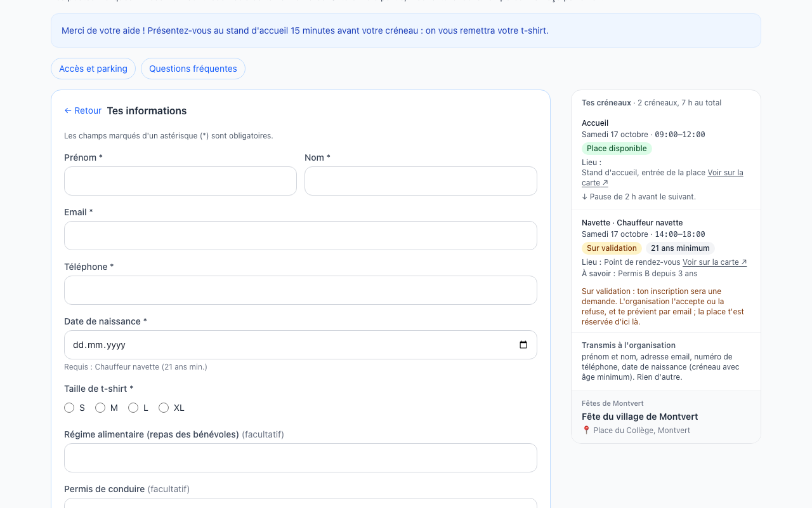Focus the Régime alimentaire input field
Screen dimensions: 812x508
(x=301, y=458)
